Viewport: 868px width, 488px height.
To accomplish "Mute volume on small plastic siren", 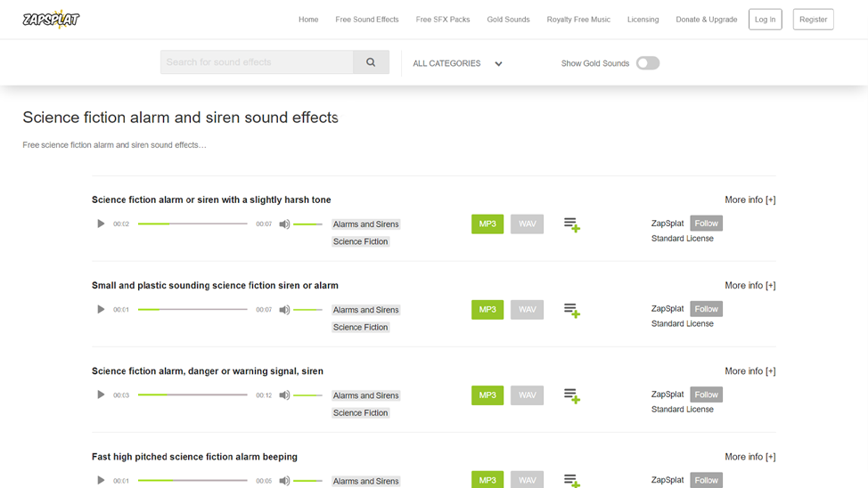I will pyautogui.click(x=284, y=310).
